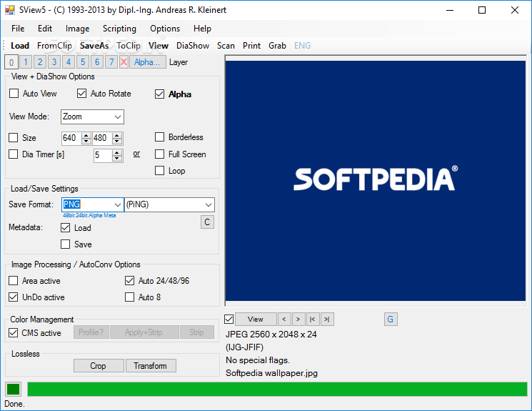Screen dimensions: 532x411
Task: Click the green progress bar
Action: [277, 390]
